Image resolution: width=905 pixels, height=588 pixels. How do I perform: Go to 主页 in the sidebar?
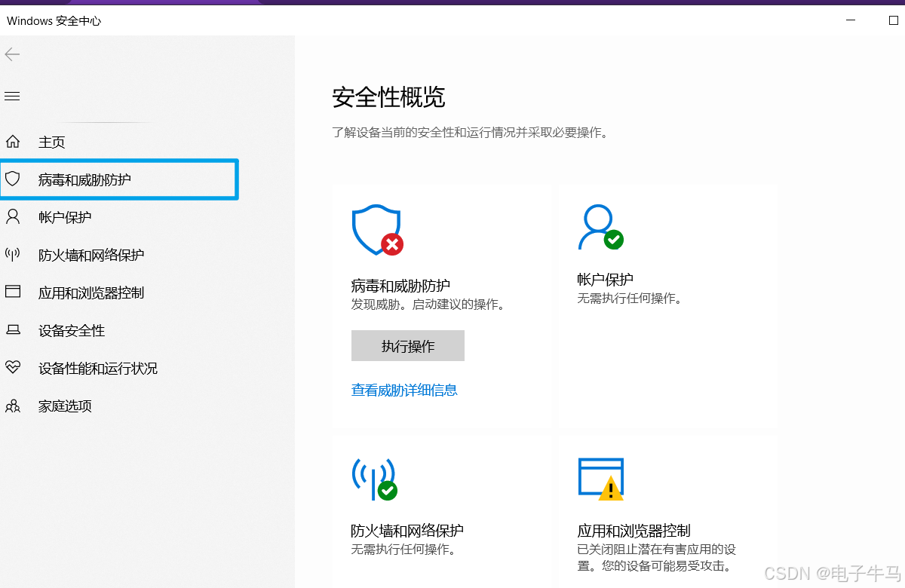pos(52,142)
